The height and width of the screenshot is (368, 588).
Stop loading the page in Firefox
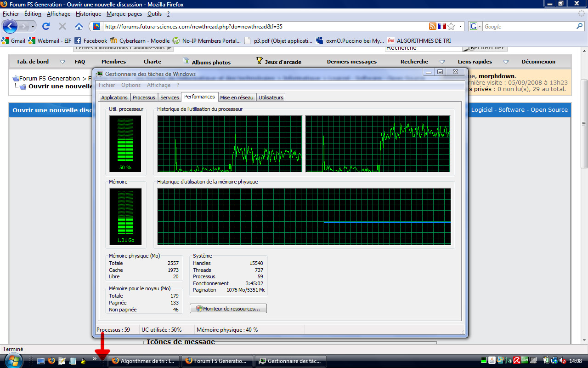coord(62,26)
